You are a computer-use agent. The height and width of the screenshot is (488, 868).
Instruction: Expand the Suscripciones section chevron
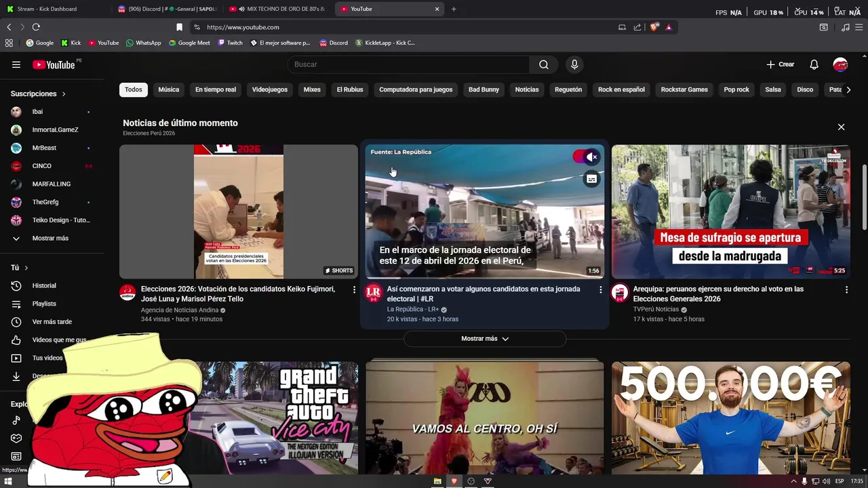[x=64, y=94]
